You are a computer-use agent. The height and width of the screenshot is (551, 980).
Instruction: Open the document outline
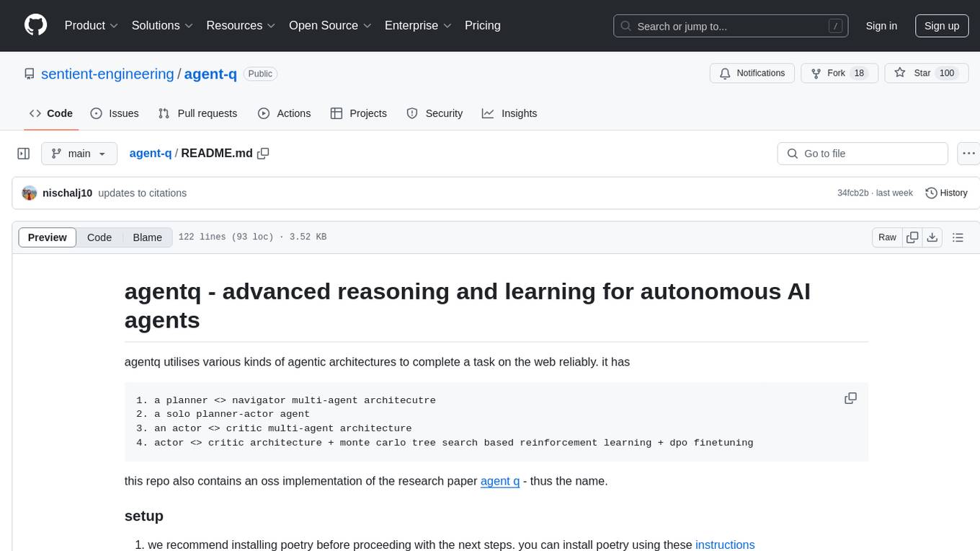(x=958, y=237)
